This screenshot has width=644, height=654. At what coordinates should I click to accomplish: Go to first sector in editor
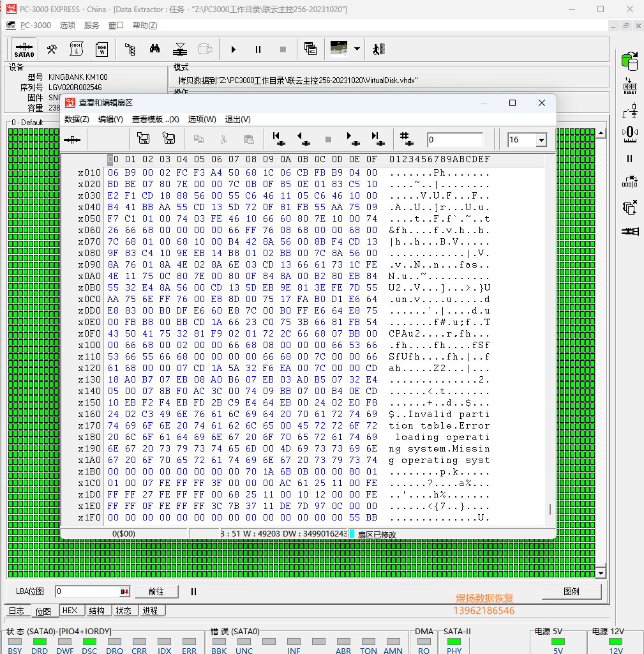pyautogui.click(x=278, y=139)
